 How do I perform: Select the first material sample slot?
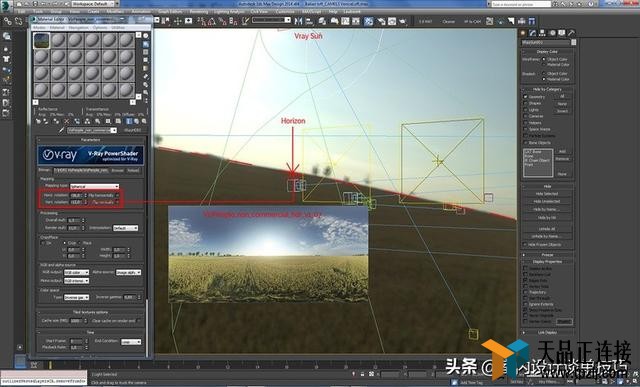[x=42, y=40]
